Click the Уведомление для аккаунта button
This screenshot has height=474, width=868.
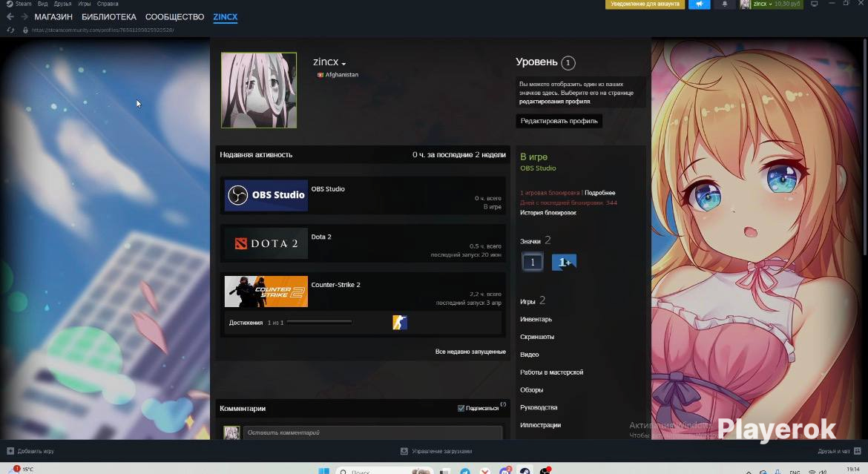click(x=645, y=4)
